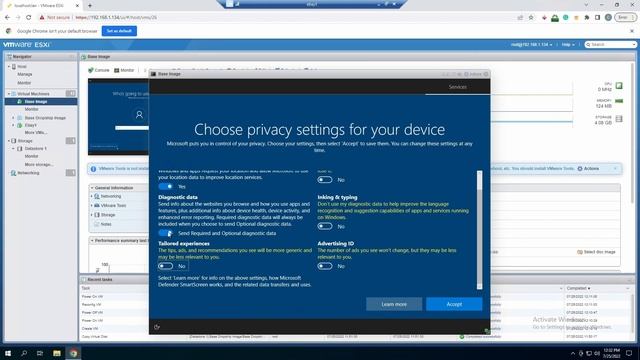Click the Base Image console window icon
The width and height of the screenshot is (640, 360).
pyautogui.click(x=153, y=74)
